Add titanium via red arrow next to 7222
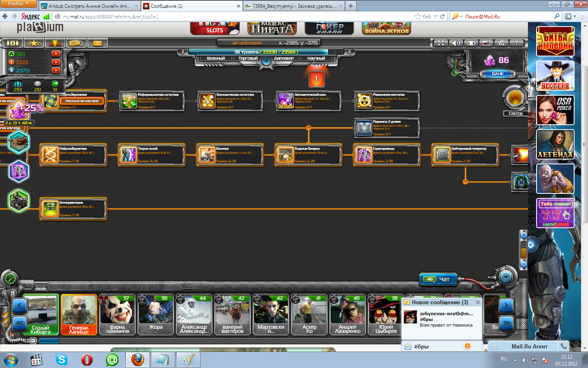Viewport: 588px width, 368px height. click(x=56, y=62)
